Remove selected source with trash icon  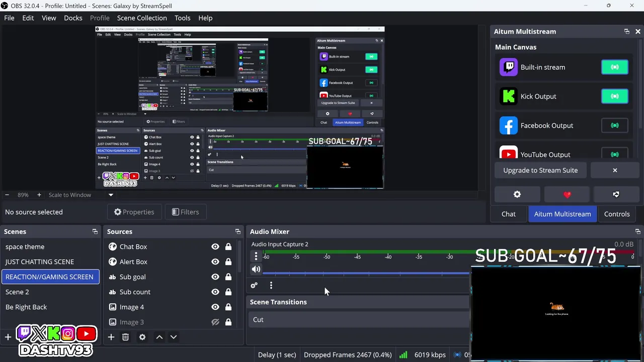point(126,337)
